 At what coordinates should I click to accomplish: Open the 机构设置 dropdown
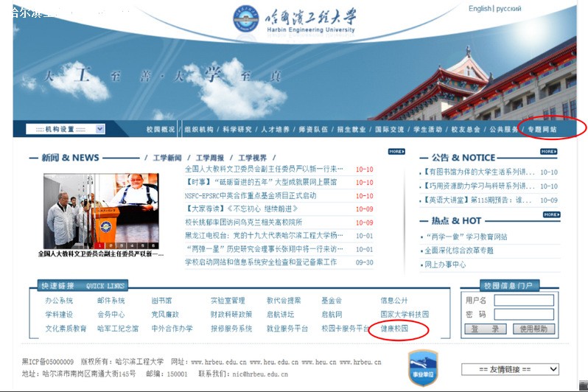coord(66,129)
